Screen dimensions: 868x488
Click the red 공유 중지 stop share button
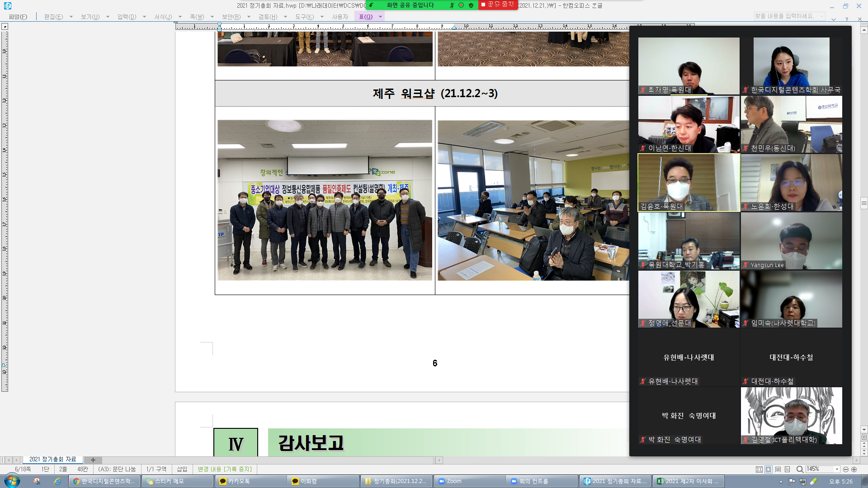coord(498,5)
